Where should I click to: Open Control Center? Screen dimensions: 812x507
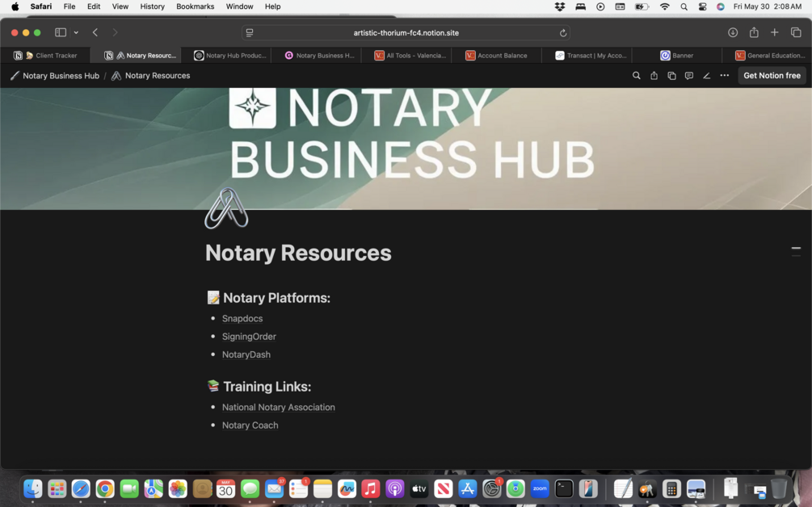pos(702,6)
